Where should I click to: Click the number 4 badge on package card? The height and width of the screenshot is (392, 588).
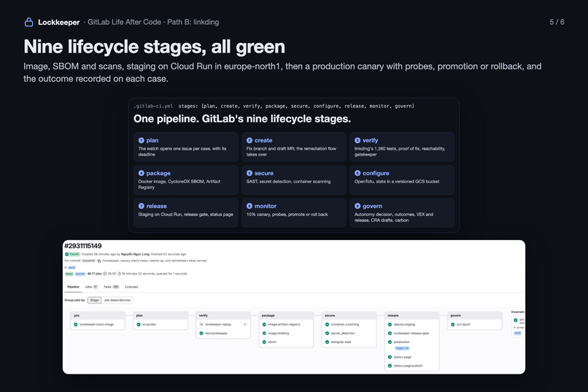click(x=141, y=173)
